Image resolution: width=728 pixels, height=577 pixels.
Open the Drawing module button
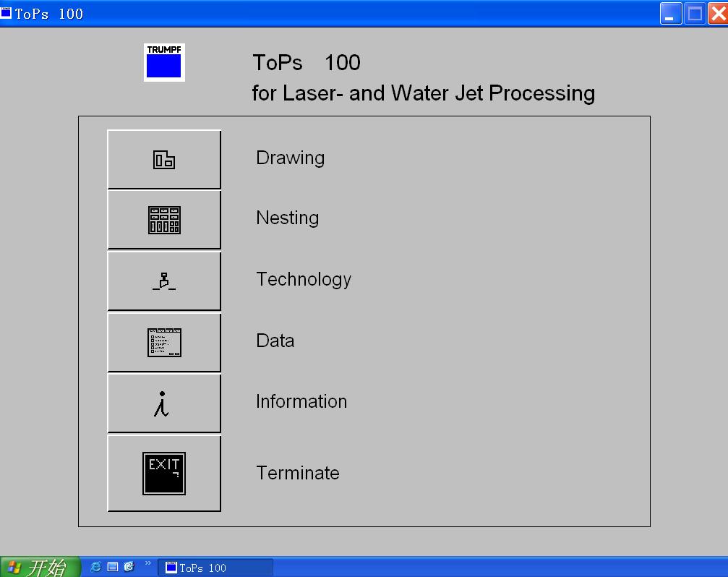click(164, 159)
